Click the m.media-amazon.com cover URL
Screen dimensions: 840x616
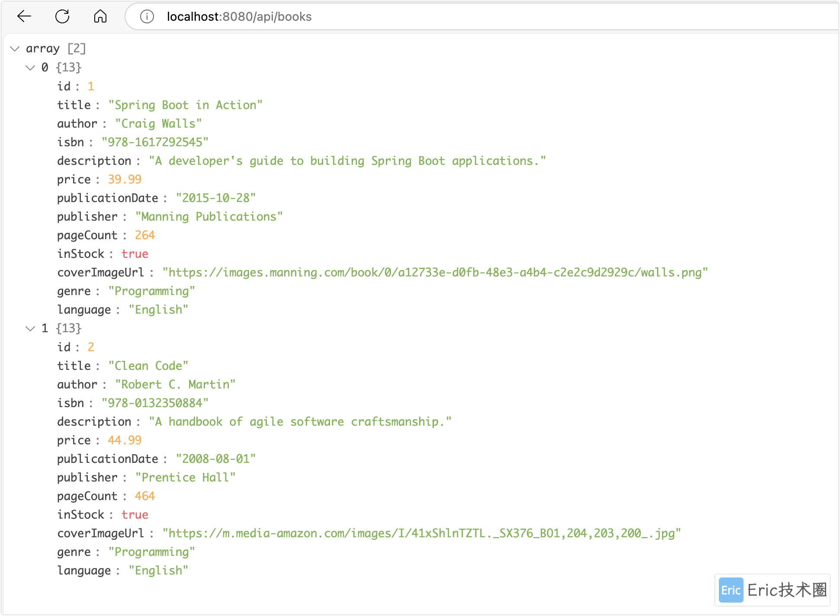click(422, 533)
